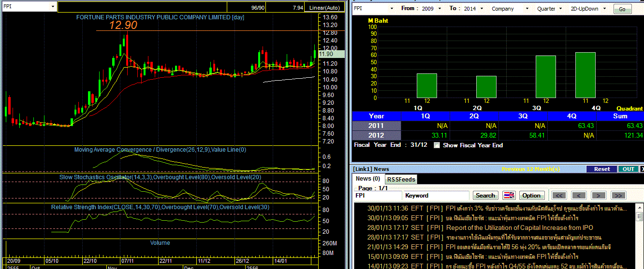Go to the first news page with <<
This screenshot has height=269, width=644.
(559, 196)
